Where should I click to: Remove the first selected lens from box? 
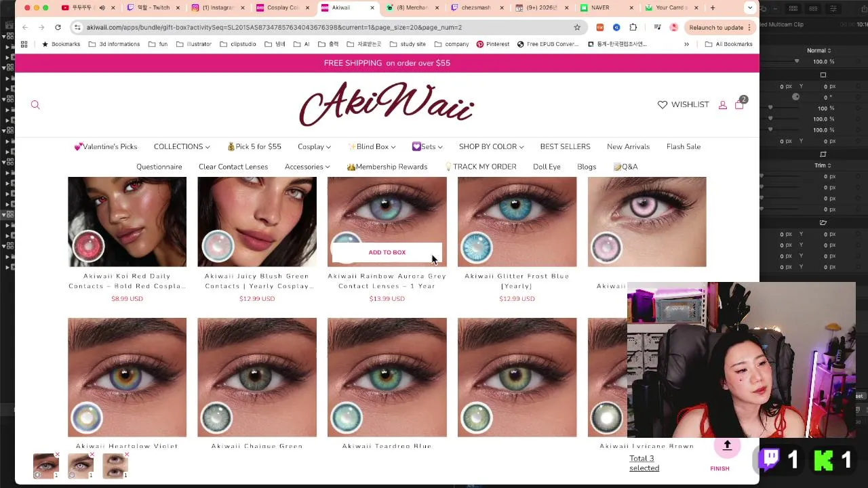(x=58, y=454)
